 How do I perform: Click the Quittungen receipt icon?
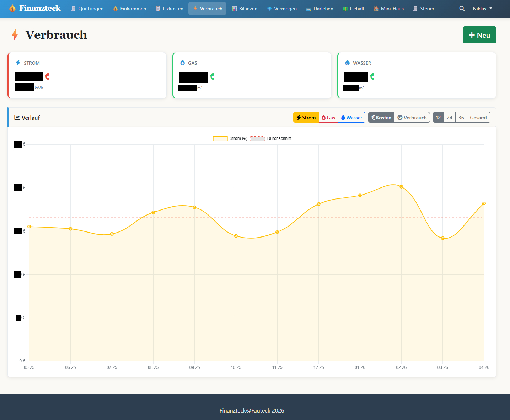tap(74, 9)
